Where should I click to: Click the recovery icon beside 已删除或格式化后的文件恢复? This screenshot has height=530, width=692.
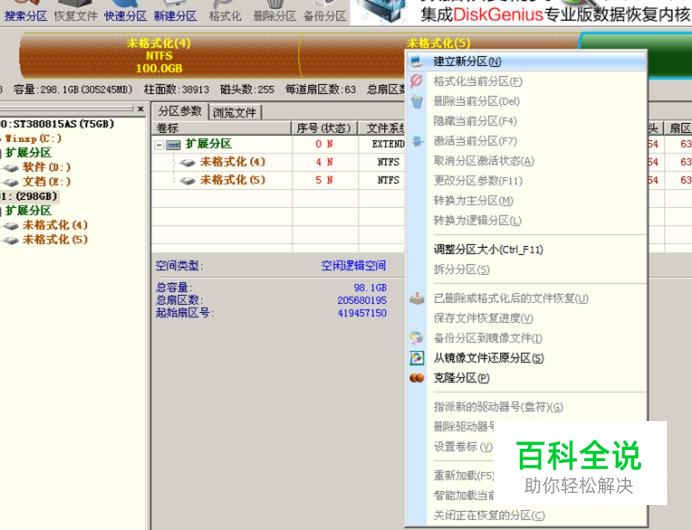coord(417,298)
